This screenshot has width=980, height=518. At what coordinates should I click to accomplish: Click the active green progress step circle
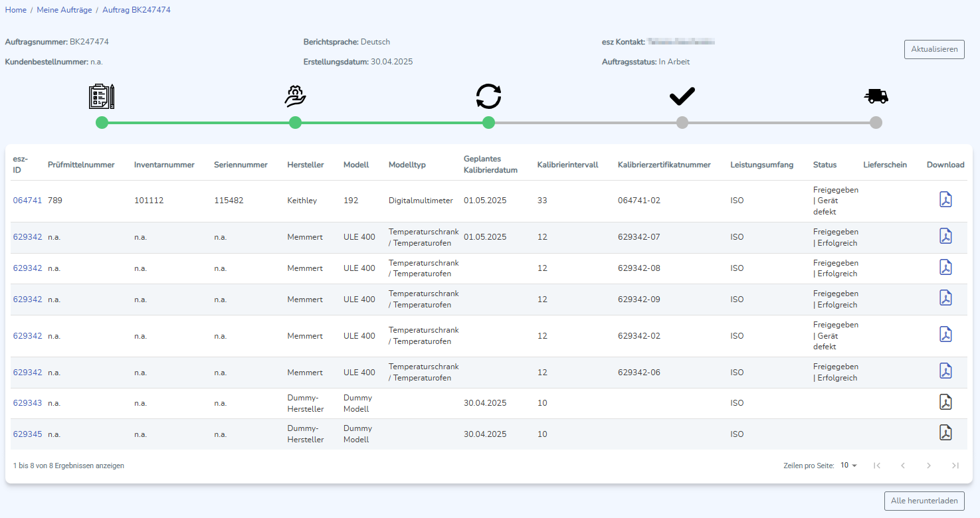pos(488,122)
